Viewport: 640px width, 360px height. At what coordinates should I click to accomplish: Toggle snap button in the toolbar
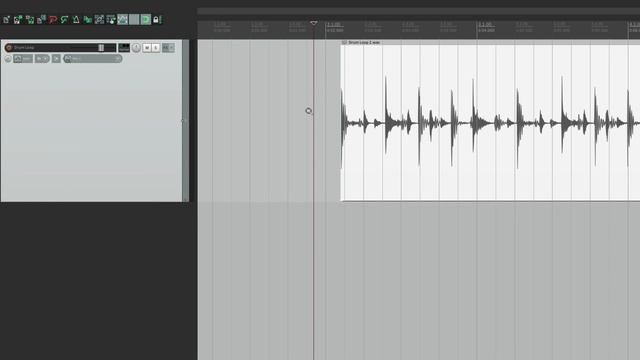(x=146, y=19)
